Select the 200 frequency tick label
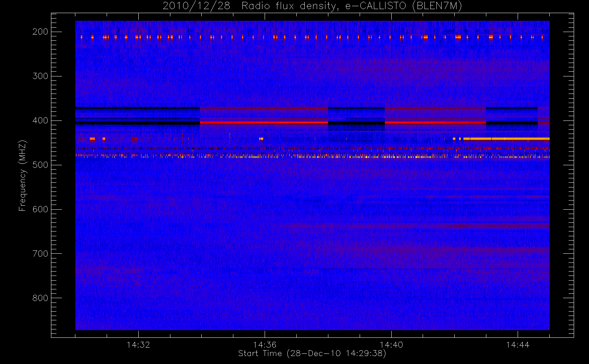The width and height of the screenshot is (589, 364). pyautogui.click(x=40, y=32)
